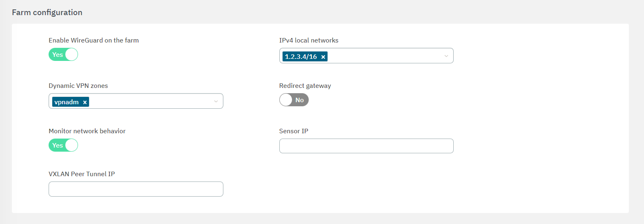Click the Sensor IP label
644x224 pixels.
click(293, 131)
